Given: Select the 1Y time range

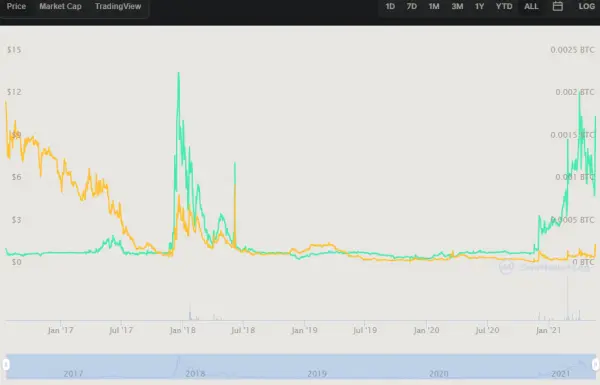Looking at the screenshot, I should pyautogui.click(x=479, y=7).
